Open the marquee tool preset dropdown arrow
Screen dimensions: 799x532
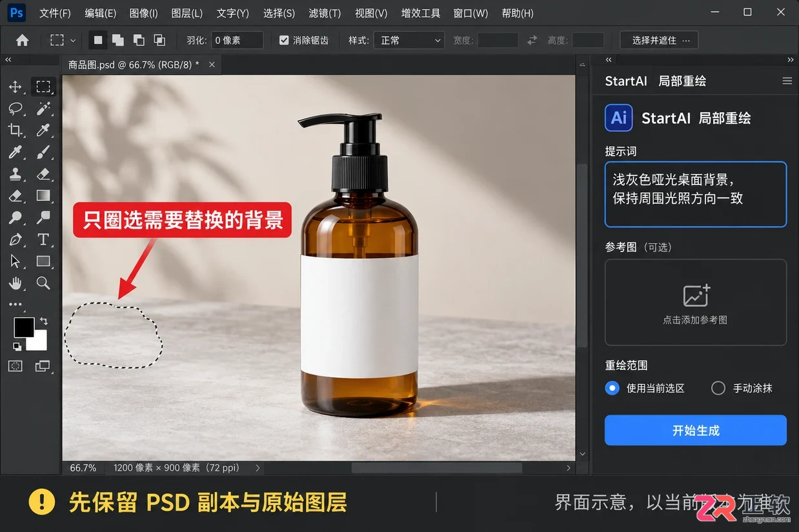(73, 40)
